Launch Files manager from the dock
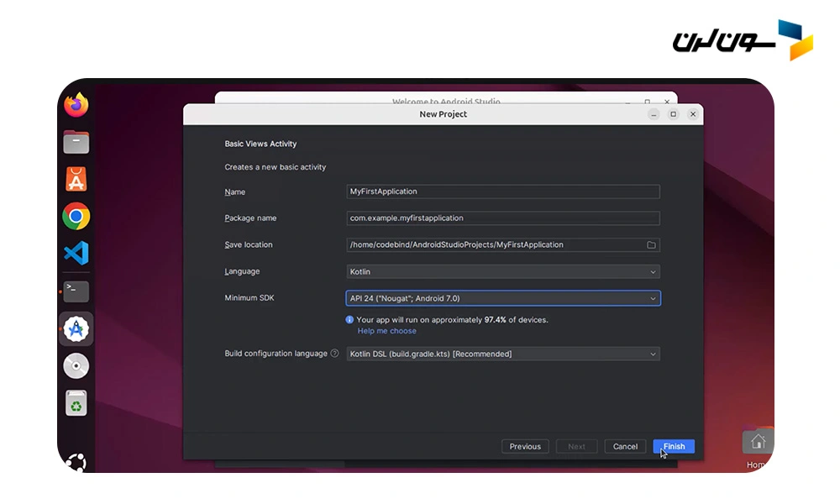 (x=76, y=142)
